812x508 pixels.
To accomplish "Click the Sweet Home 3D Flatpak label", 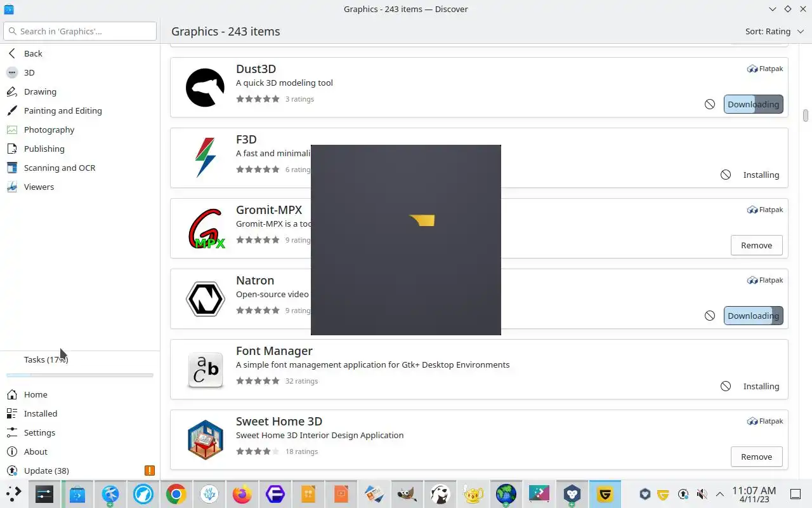I will point(765,421).
